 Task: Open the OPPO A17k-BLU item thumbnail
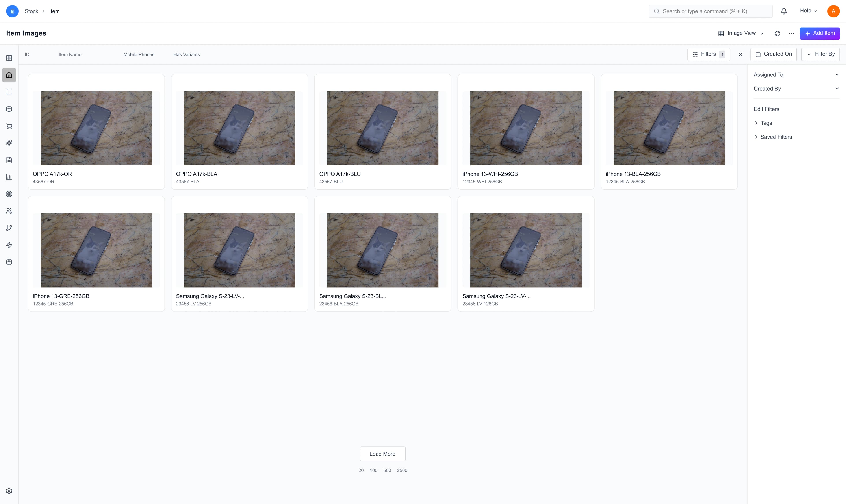(x=382, y=128)
